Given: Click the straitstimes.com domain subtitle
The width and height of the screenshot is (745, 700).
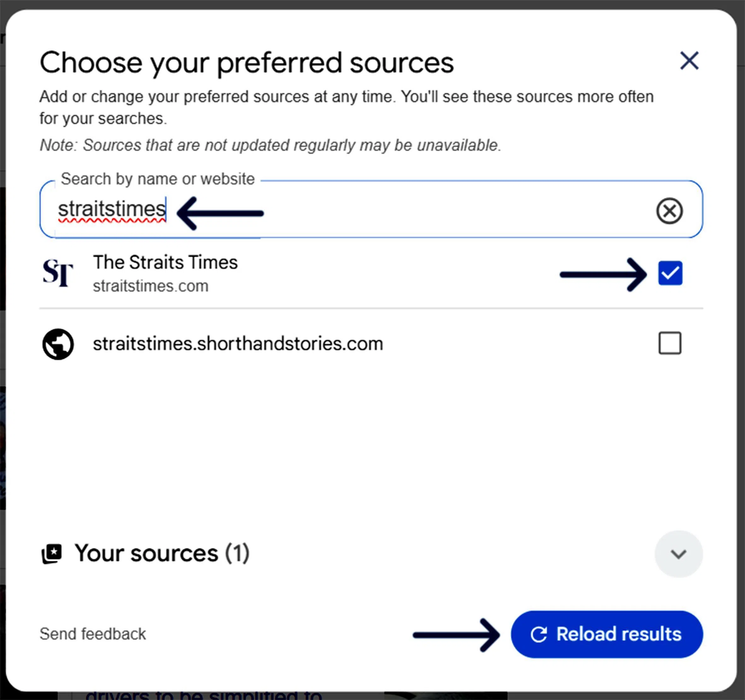Looking at the screenshot, I should pos(151,286).
